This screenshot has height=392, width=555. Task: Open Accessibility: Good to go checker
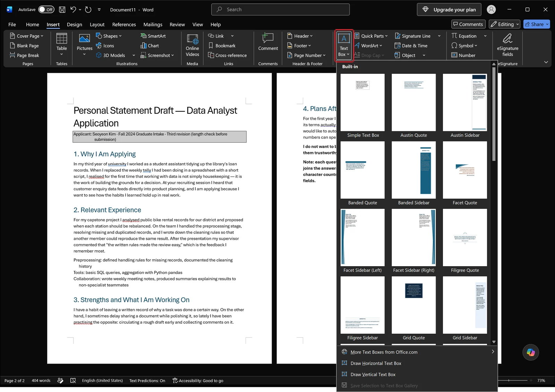198,381
